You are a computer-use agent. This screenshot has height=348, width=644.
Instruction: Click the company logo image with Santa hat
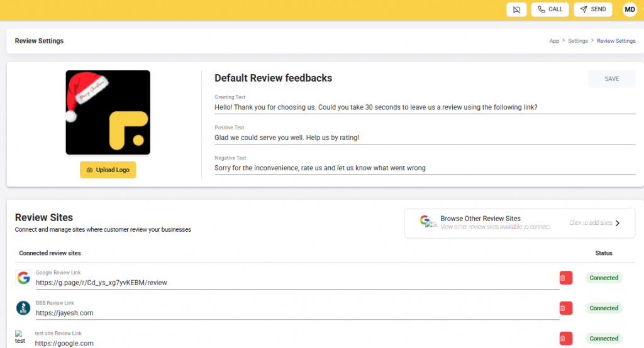[x=108, y=112]
